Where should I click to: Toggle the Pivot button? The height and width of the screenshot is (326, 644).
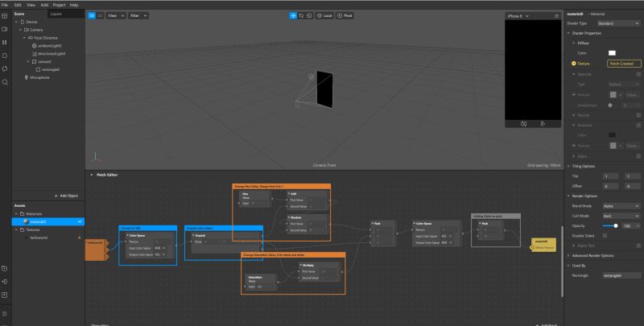tap(345, 15)
